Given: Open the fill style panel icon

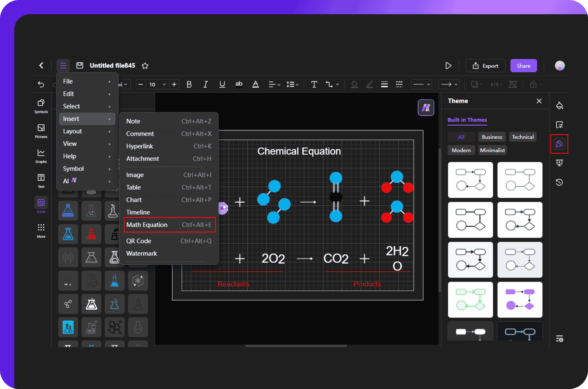Looking at the screenshot, I should point(559,105).
